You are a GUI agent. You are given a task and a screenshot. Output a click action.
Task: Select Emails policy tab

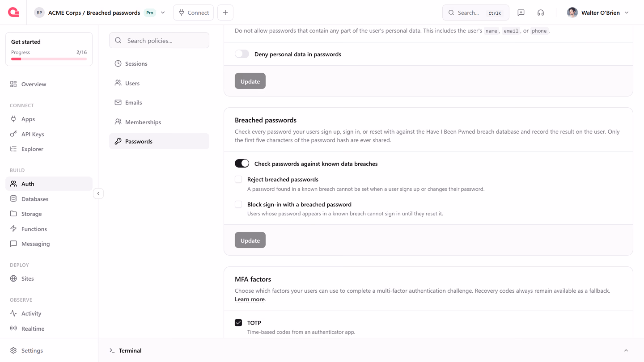[159, 102]
